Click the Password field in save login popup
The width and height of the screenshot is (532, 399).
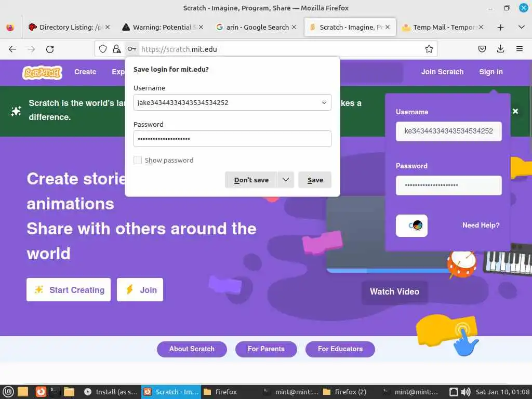[232, 139]
